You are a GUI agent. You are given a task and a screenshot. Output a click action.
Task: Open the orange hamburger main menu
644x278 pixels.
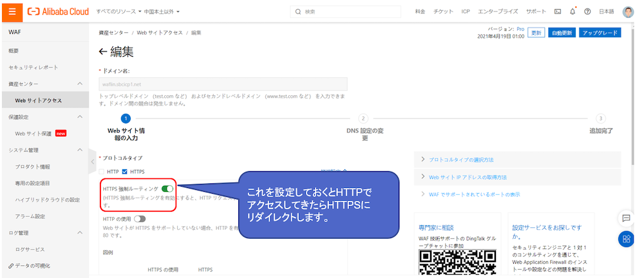click(12, 12)
